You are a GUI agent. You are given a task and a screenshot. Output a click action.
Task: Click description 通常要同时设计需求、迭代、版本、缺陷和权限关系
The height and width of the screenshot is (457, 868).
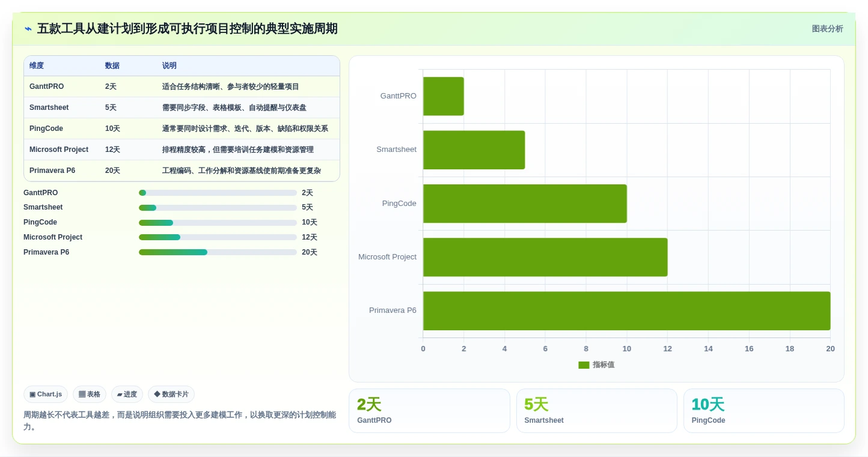245,129
